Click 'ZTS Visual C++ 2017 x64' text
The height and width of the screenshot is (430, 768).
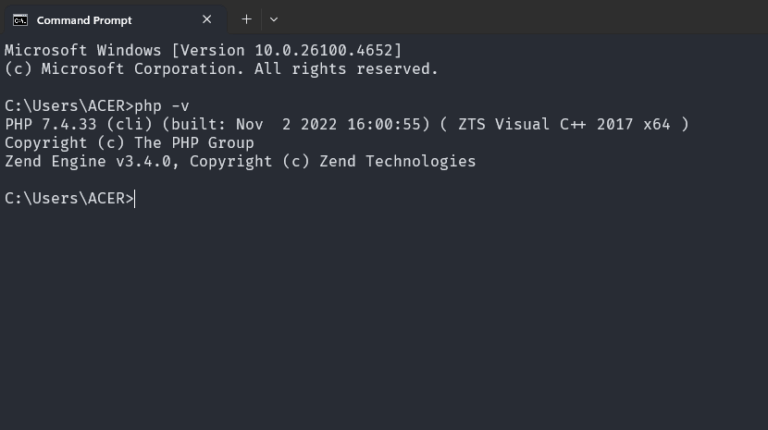click(x=564, y=124)
